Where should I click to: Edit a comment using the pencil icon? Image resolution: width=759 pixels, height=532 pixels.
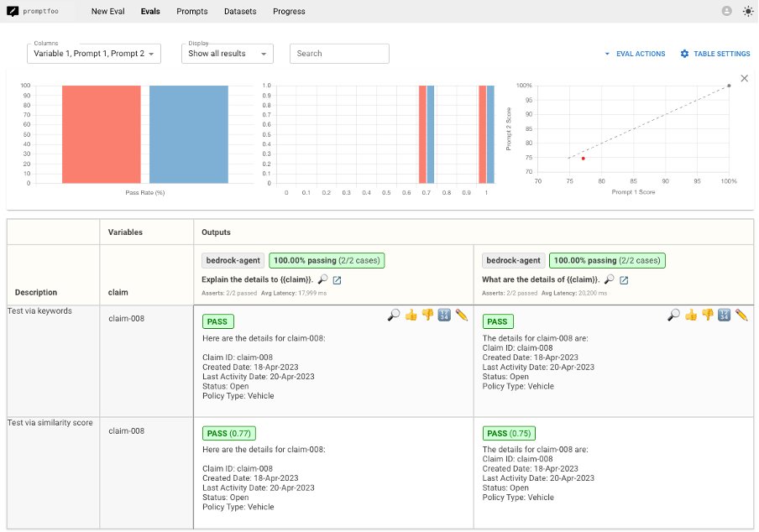pos(461,315)
